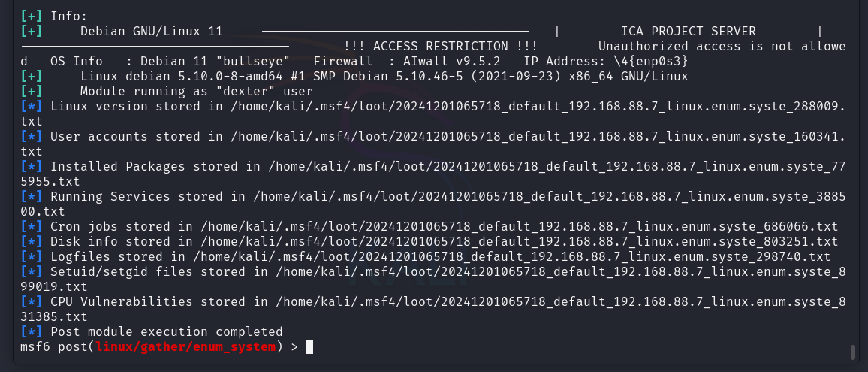Viewport: 868px width, 372px height.
Task: Click the [*] marker beside CPU Vulnerabilities stored
Action: [32, 301]
